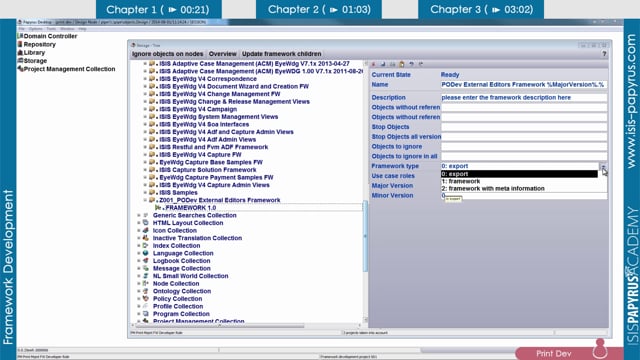
Task: Click the Description input field
Action: pos(524,98)
